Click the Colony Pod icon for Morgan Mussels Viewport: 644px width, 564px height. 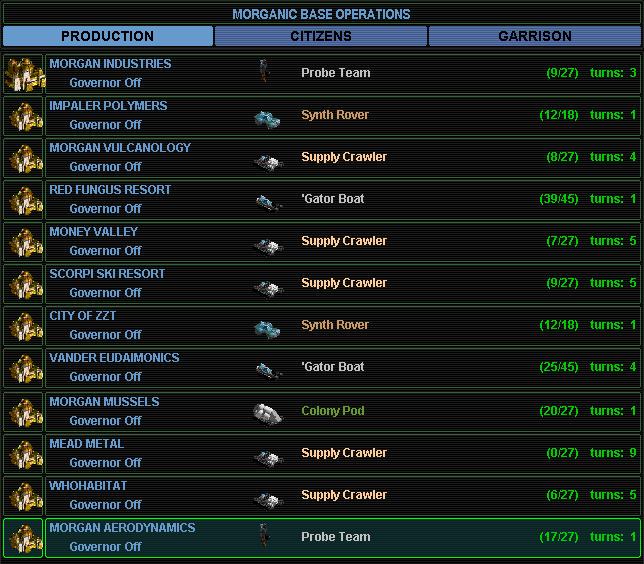pos(267,411)
